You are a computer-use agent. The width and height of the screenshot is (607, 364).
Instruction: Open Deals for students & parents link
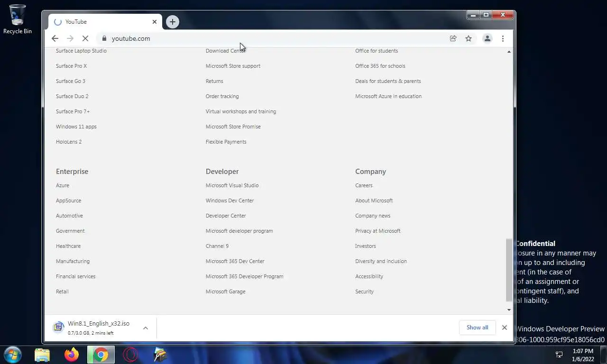pos(388,81)
